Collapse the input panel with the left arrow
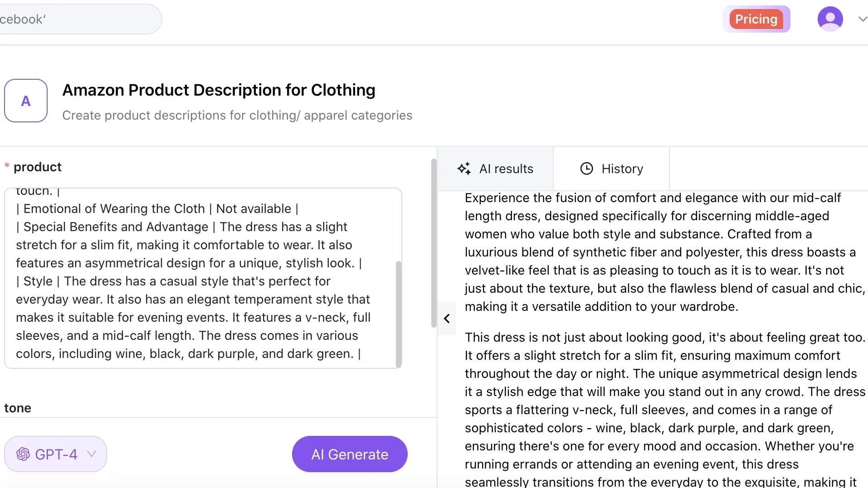Viewport: 868px width, 488px height. pos(446,319)
